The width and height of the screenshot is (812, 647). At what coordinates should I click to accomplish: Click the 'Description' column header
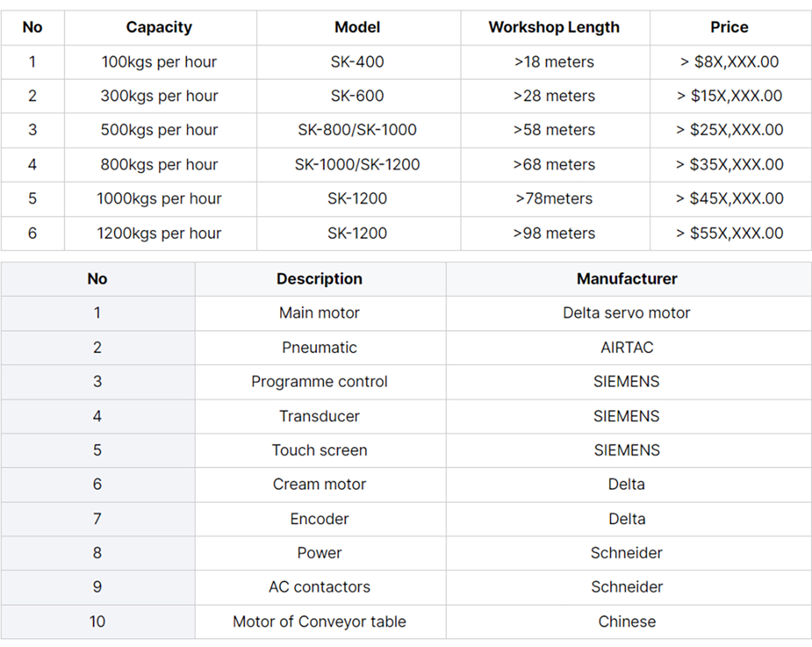coord(320,279)
